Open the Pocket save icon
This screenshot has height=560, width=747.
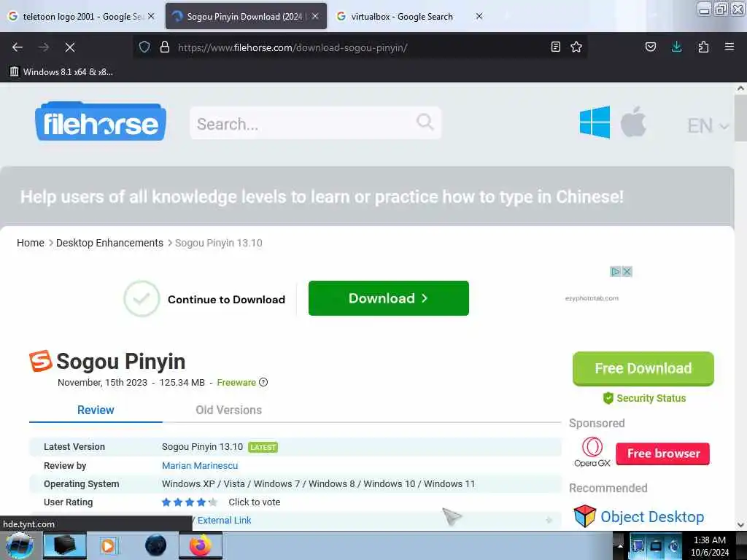(650, 47)
